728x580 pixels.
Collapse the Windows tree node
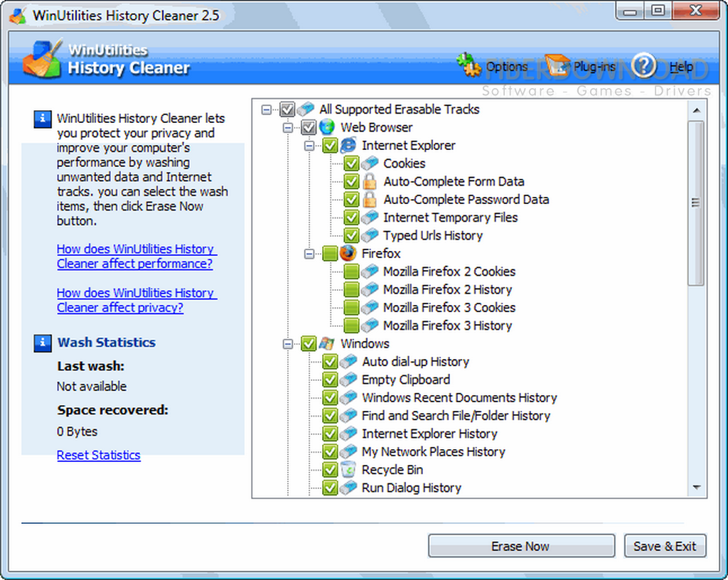tap(288, 344)
